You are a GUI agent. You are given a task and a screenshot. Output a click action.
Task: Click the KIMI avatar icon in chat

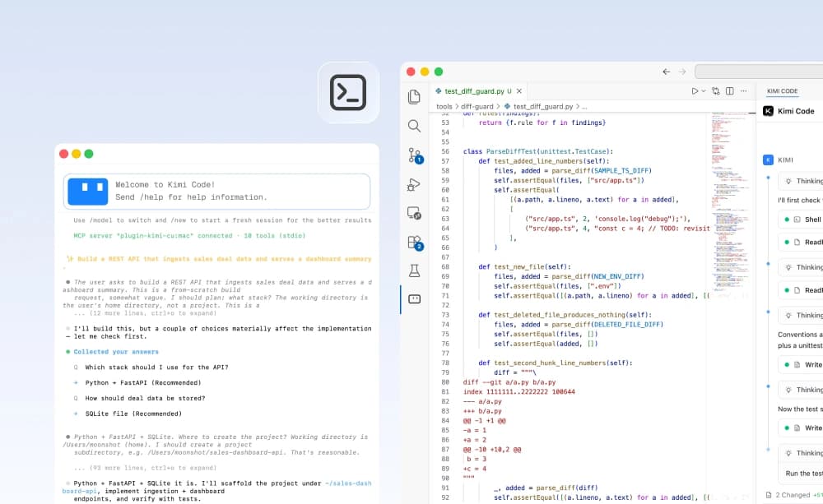click(768, 160)
